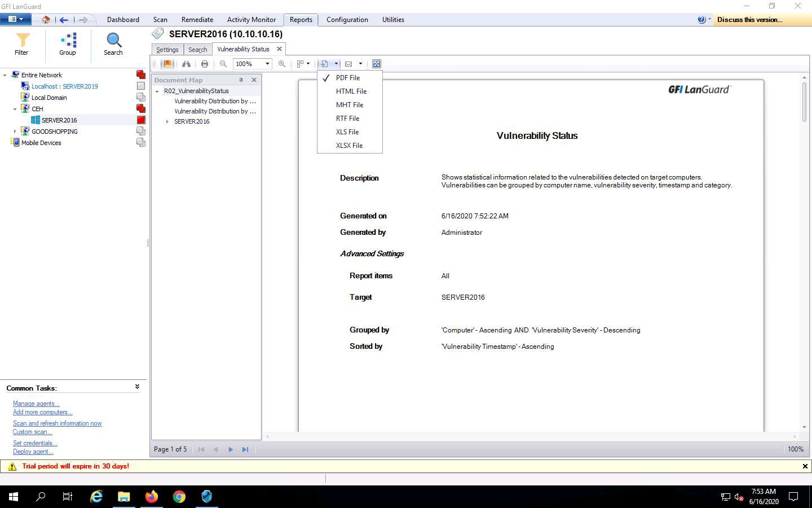Image resolution: width=812 pixels, height=508 pixels.
Task: Click the GFI LanGuard taskbar icon
Action: 207,497
